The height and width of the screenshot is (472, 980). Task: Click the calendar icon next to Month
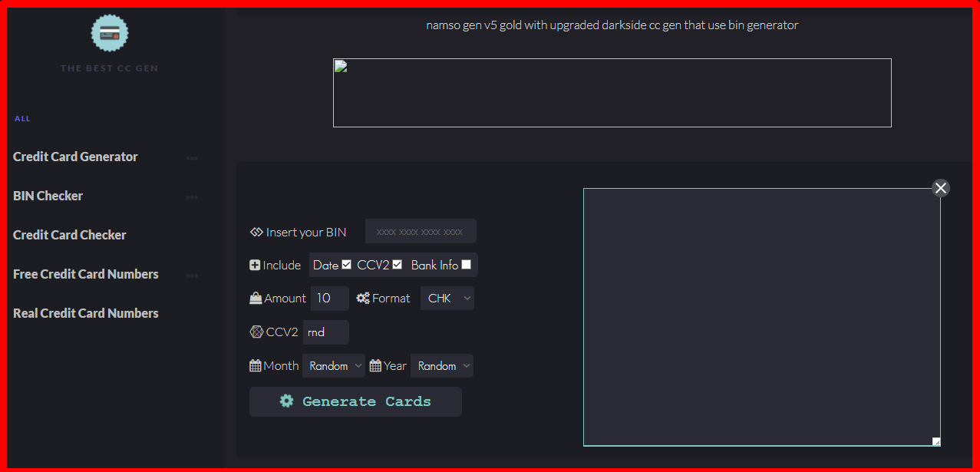coord(256,366)
